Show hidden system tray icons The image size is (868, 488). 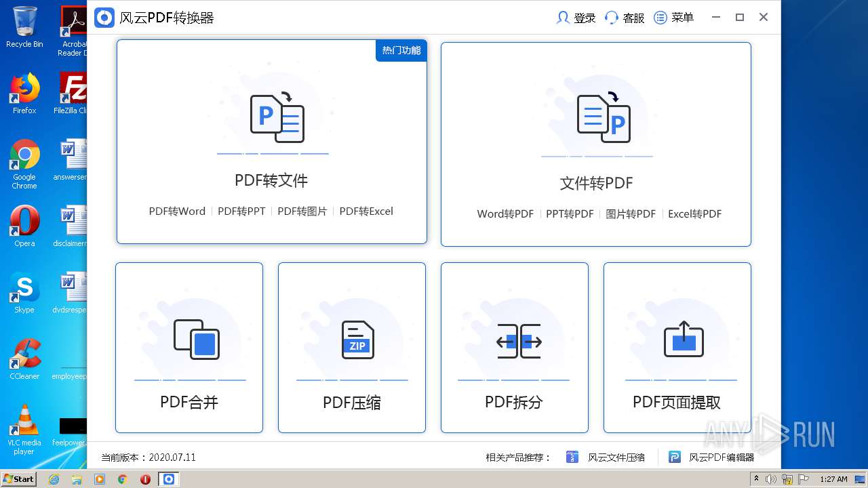click(756, 479)
